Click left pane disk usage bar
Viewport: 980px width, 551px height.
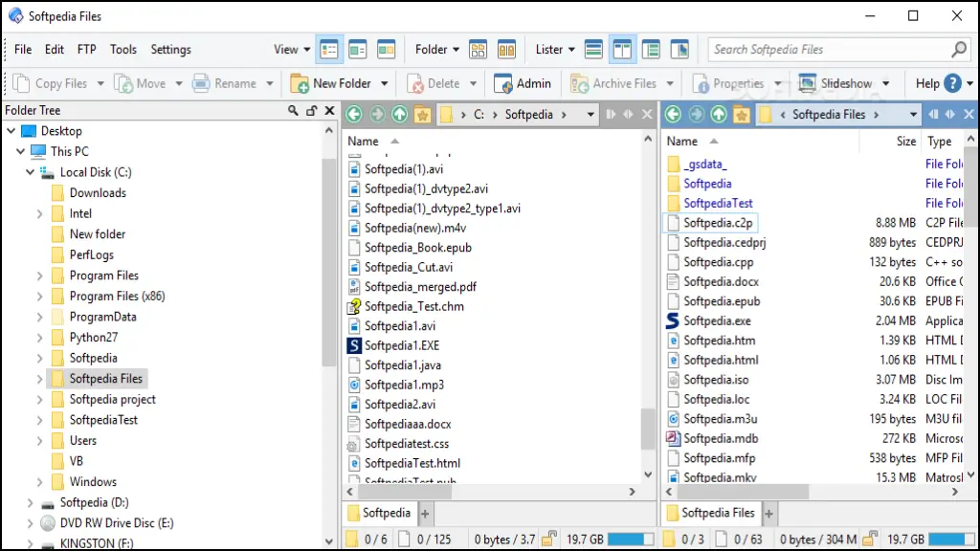coord(631,540)
